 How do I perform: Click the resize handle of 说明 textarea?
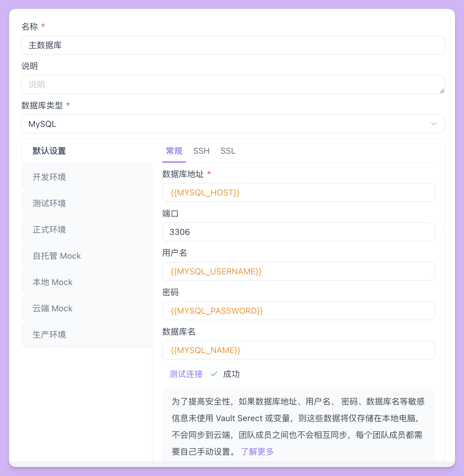[442, 91]
